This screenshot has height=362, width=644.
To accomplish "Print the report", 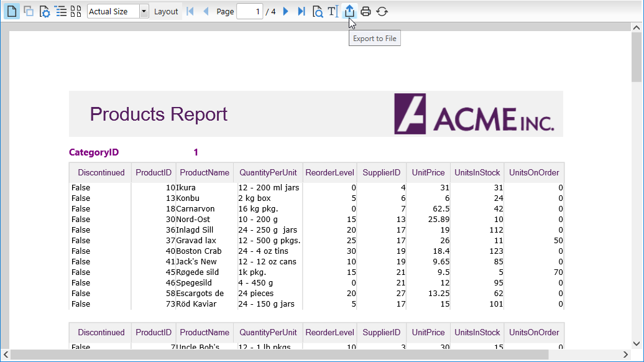I will pyautogui.click(x=366, y=11).
